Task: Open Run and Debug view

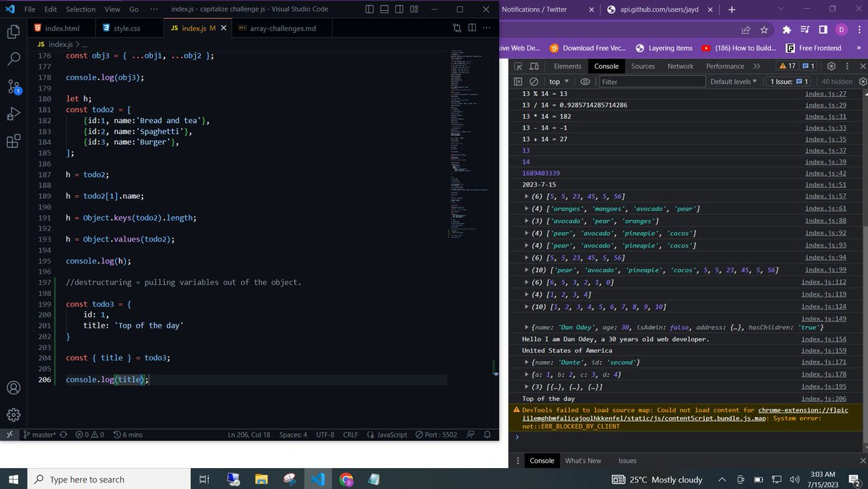Action: (x=13, y=114)
